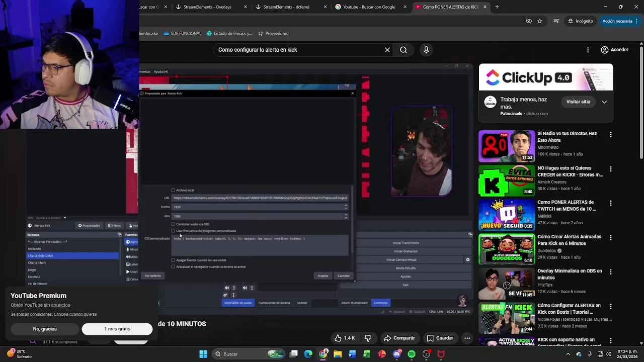The width and height of the screenshot is (644, 362).
Task: Open Discord from the taskbar
Action: pos(397,354)
